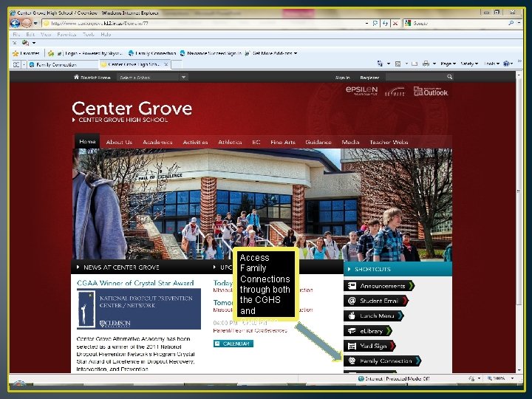This screenshot has width=532, height=399.
Task: Open the Help menu
Action: coord(106,34)
